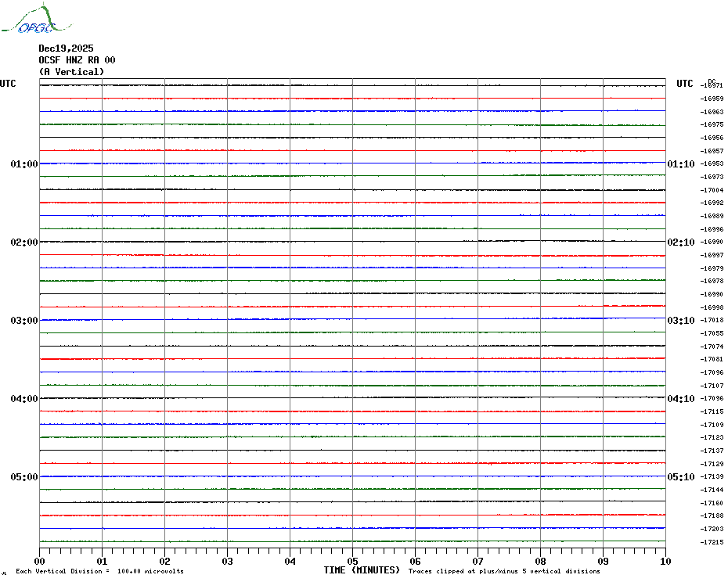Image resolution: width=728 pixels, height=582 pixels.
Task: Click the DC offset value -17109
Action: click(x=712, y=425)
